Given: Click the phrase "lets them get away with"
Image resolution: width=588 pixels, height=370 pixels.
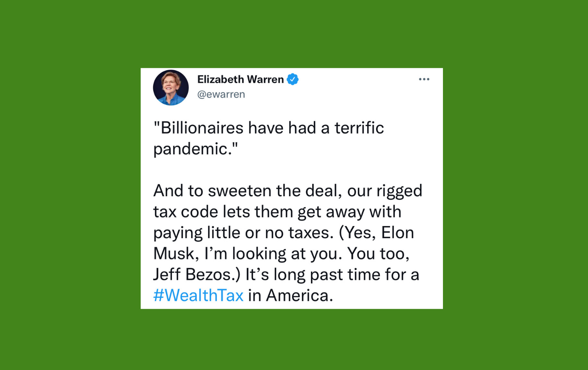Looking at the screenshot, I should point(312,212).
